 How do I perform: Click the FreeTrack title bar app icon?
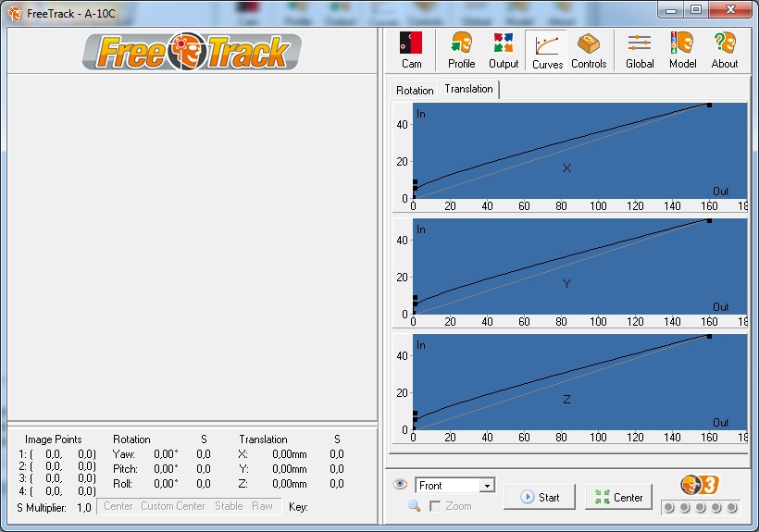coord(15,14)
